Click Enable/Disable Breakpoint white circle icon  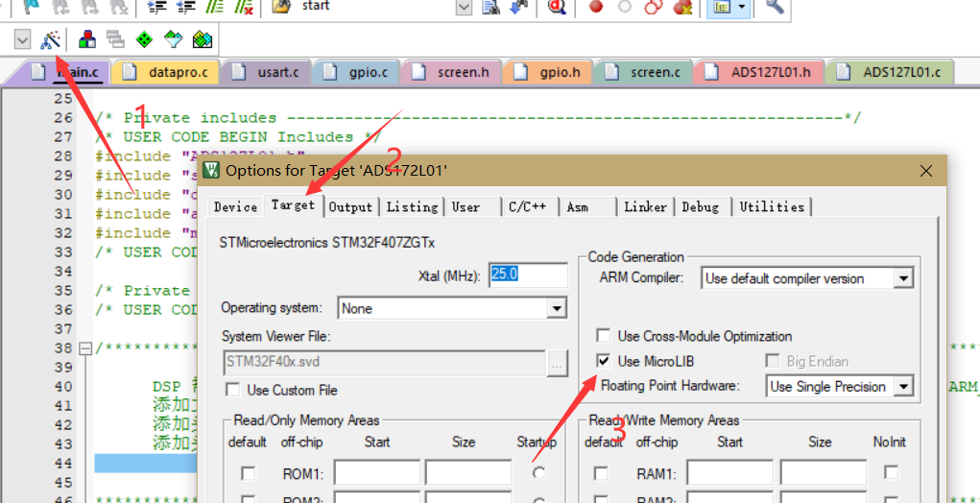click(624, 7)
